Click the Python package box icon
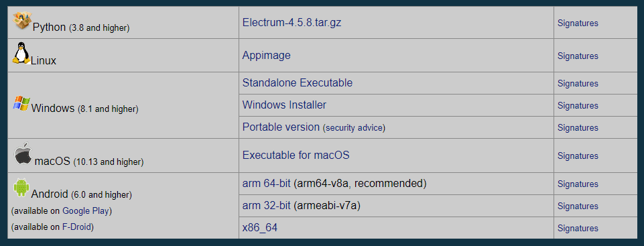Screen dimensions: 644x246 [22, 20]
